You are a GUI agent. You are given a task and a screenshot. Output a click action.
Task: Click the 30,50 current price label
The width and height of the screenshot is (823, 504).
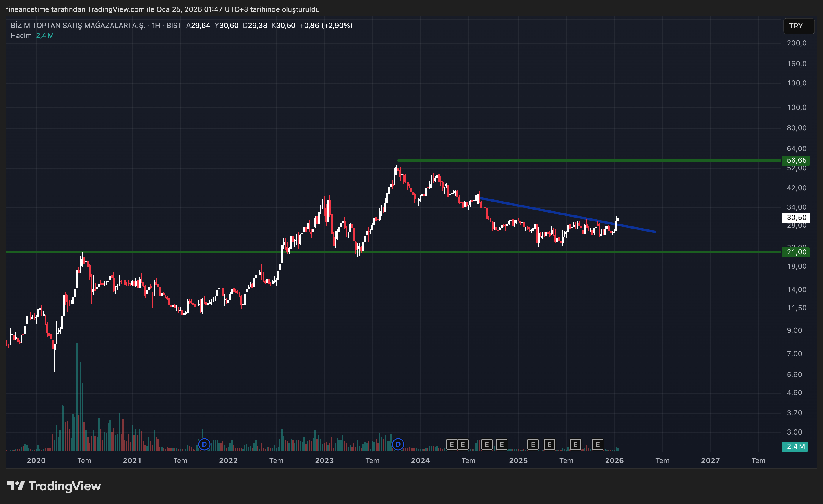click(x=796, y=218)
